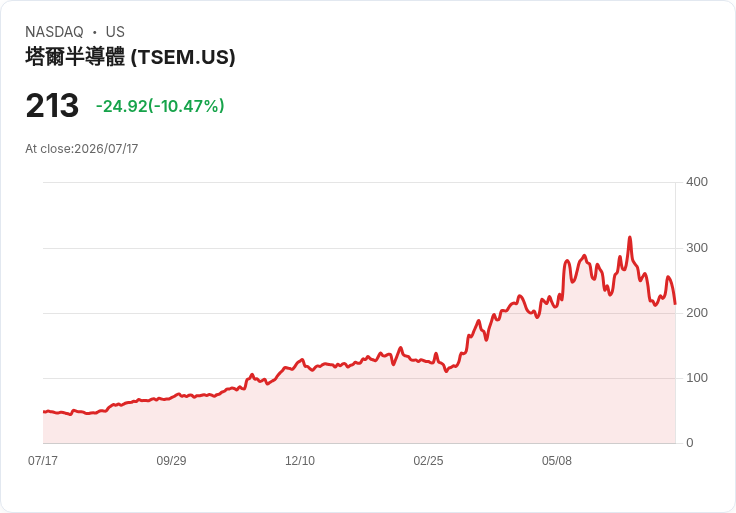Click the 05/08 x-axis date label
This screenshot has height=513, width=736.
tap(557, 460)
